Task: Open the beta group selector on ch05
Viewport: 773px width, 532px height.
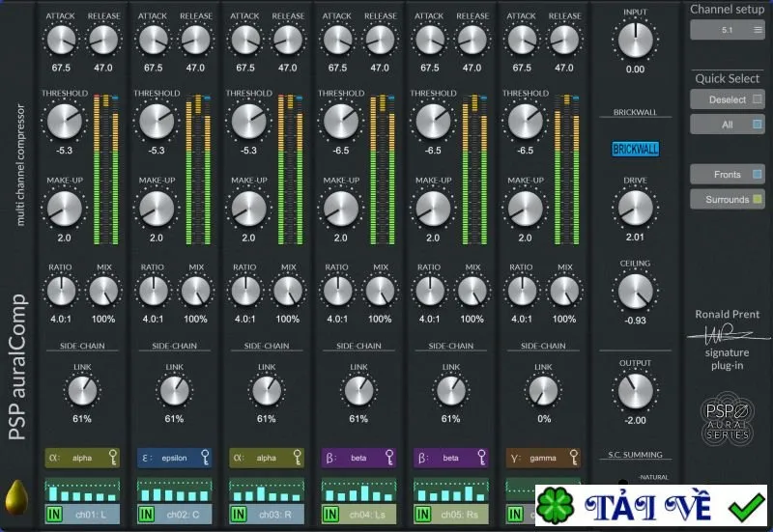Action: click(x=450, y=458)
